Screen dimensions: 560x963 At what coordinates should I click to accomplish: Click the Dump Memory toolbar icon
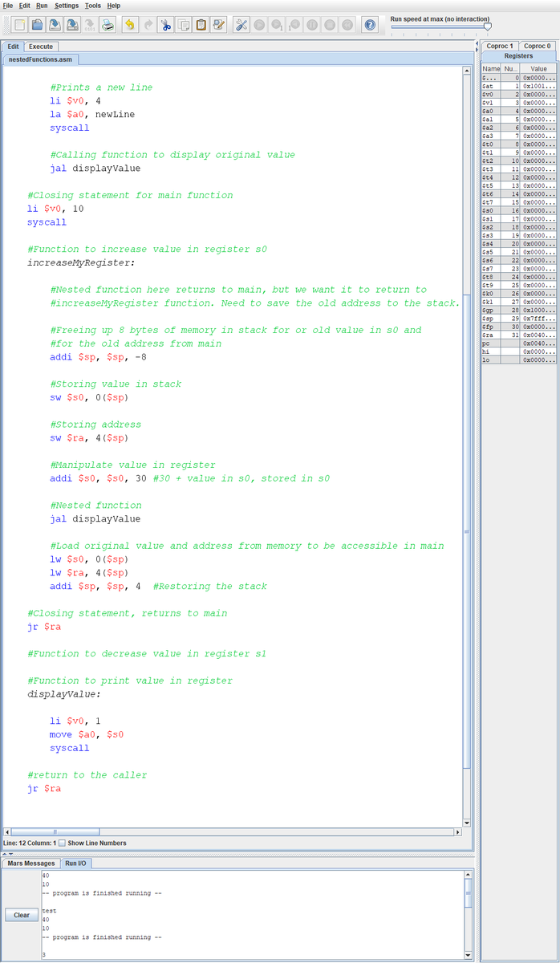(90, 25)
